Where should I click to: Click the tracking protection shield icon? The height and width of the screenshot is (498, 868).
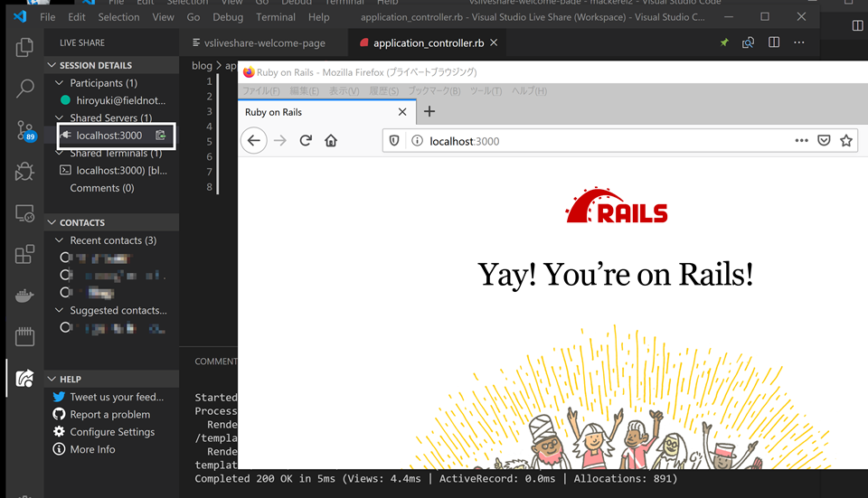(x=394, y=141)
